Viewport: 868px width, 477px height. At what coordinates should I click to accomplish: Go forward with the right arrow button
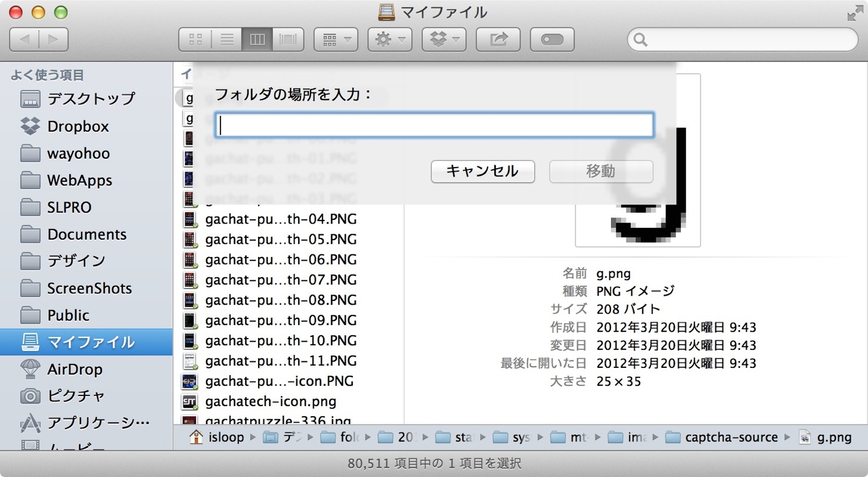coord(54,40)
